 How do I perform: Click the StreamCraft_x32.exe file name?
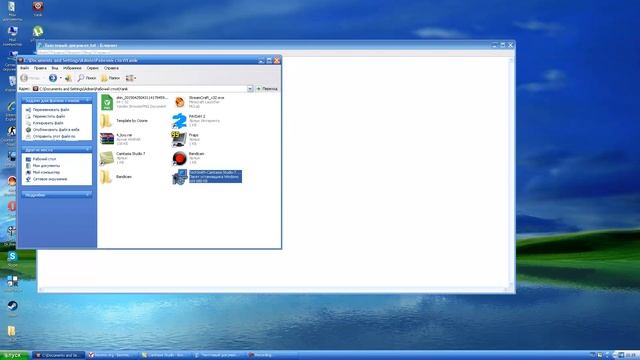click(x=207, y=98)
